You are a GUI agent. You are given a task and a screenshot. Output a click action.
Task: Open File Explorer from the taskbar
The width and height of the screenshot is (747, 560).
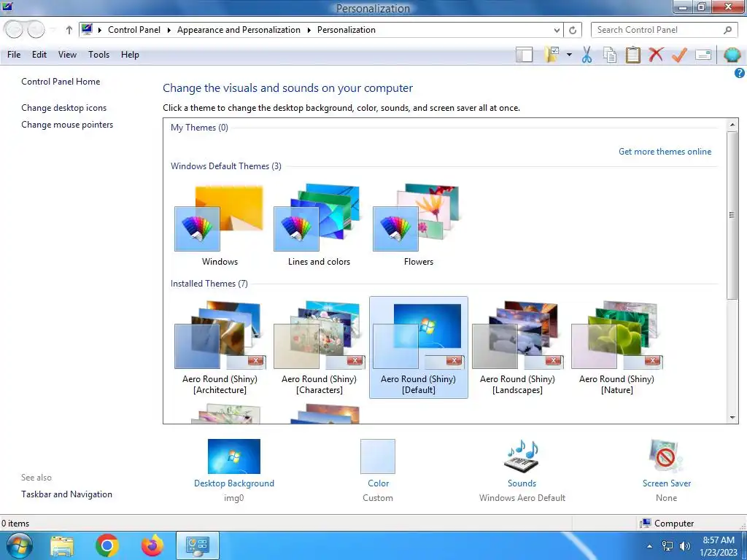pos(62,545)
